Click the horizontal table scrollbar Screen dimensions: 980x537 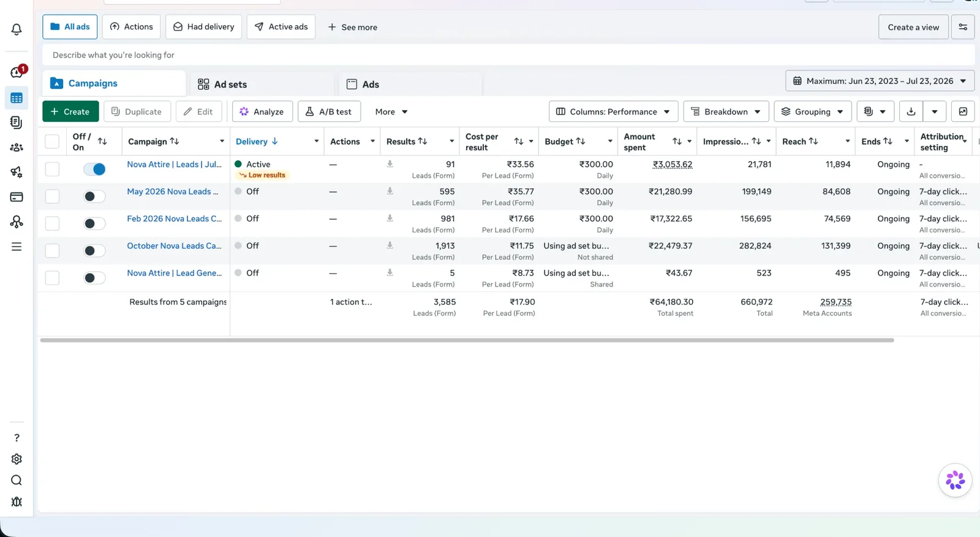[467, 340]
